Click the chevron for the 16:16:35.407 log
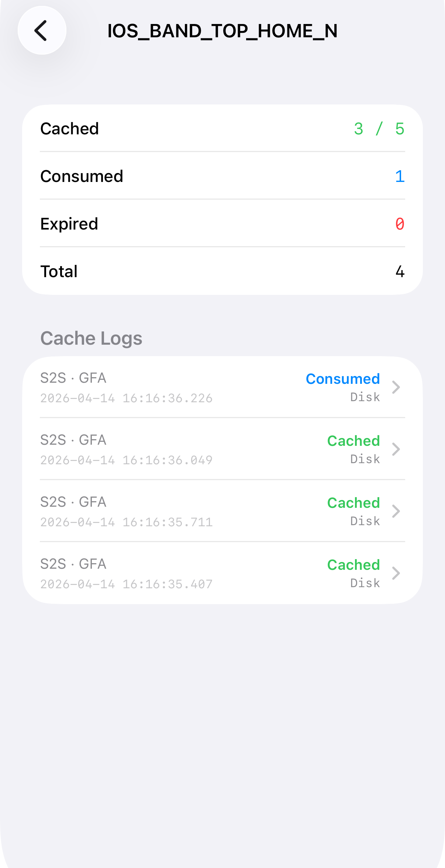 click(396, 573)
